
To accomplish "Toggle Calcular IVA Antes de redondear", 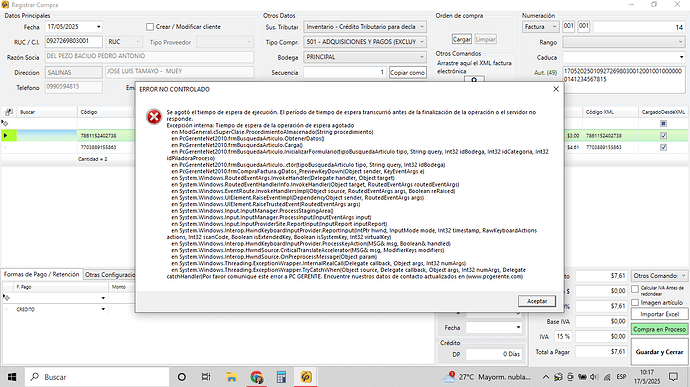I will pos(635,289).
